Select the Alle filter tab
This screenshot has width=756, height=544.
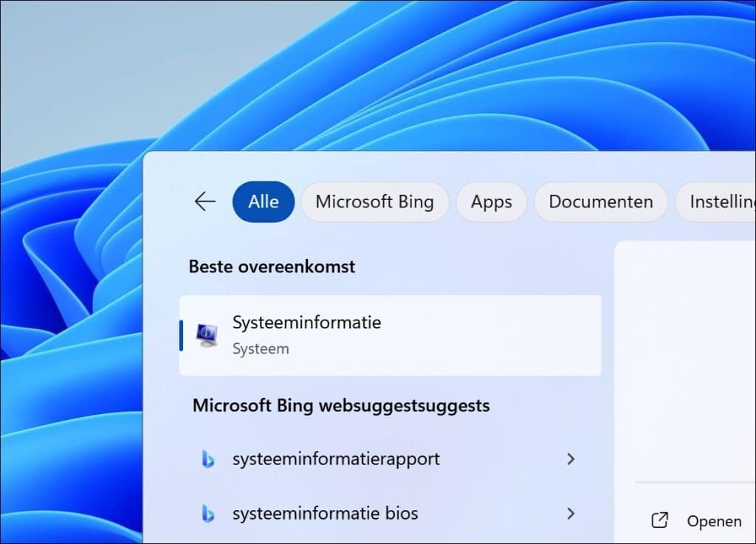[x=264, y=202]
